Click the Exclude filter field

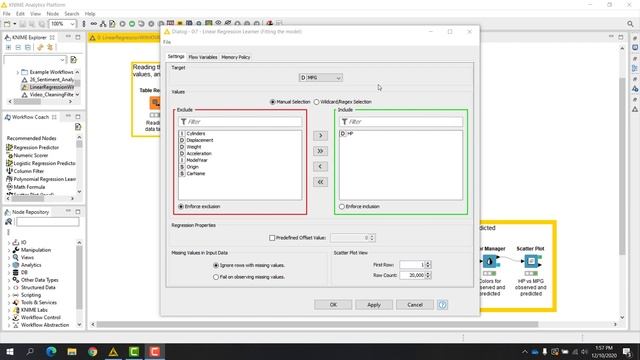240,122
